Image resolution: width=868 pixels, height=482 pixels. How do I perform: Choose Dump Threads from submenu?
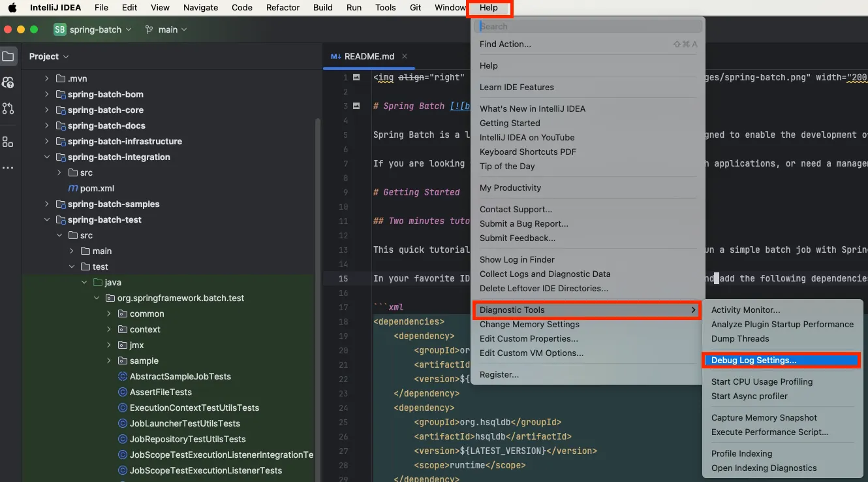point(740,339)
